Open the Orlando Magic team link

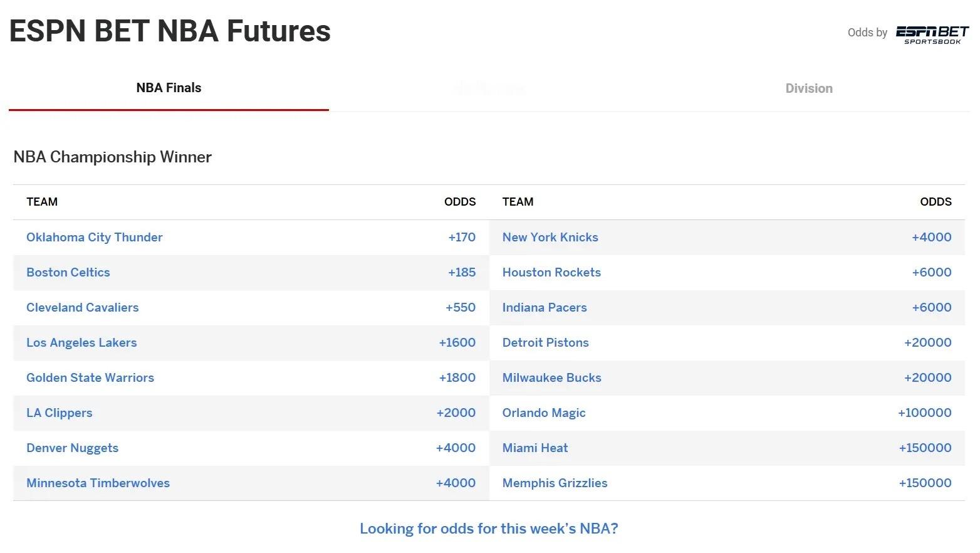[x=543, y=413]
